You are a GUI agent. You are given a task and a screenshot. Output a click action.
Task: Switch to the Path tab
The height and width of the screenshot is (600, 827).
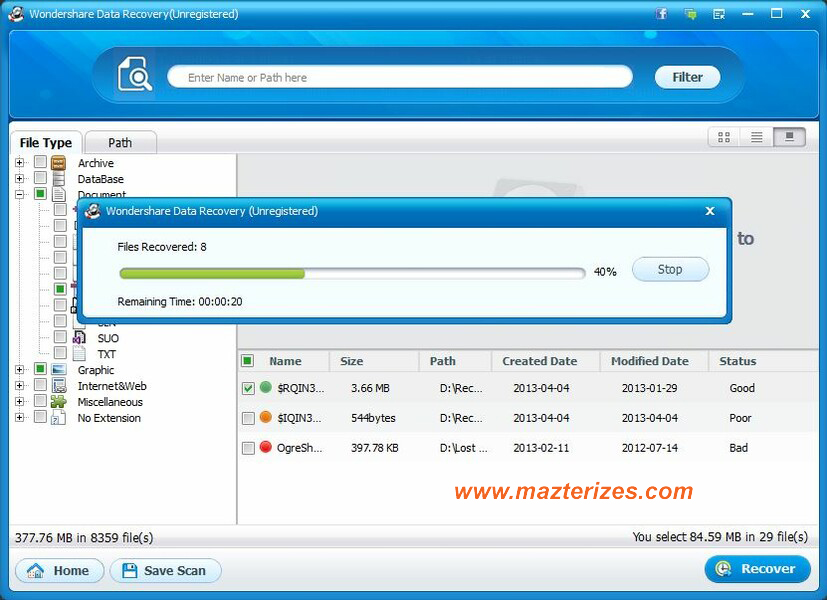point(120,143)
